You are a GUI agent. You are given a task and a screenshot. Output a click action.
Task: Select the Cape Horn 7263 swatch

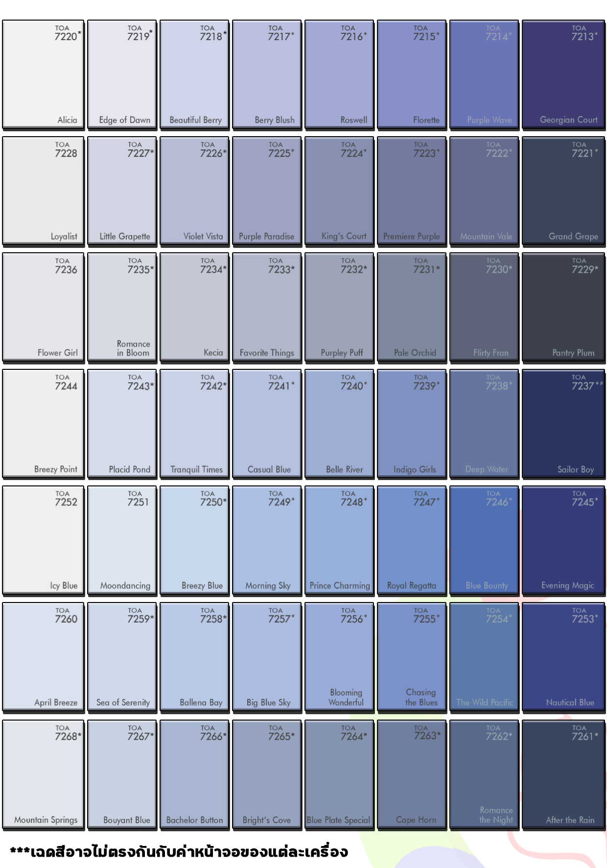pos(412,774)
